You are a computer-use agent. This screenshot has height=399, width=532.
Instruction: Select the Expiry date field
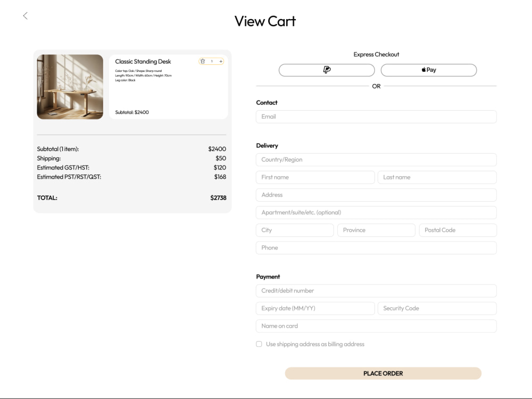point(315,309)
